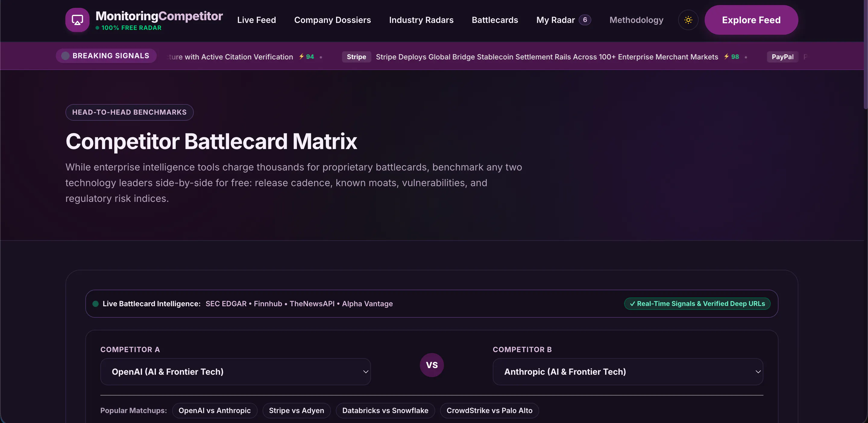
Task: Select the Stripe vs Adyen matchup
Action: [x=297, y=411]
